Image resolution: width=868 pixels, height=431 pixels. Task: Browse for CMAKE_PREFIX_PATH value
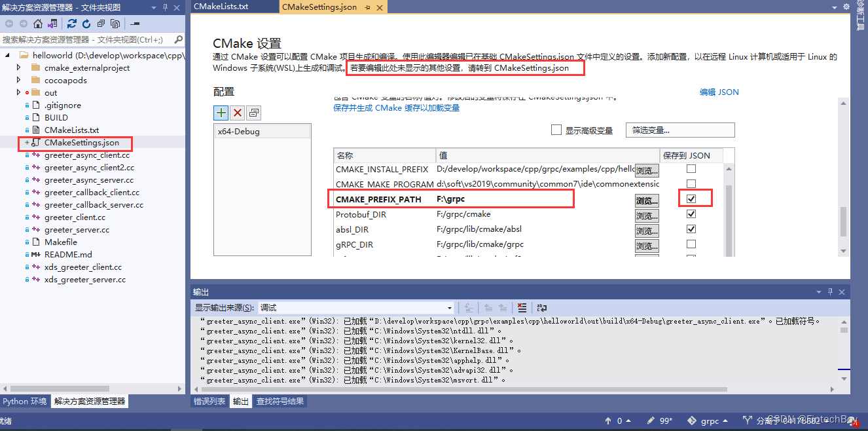click(647, 200)
